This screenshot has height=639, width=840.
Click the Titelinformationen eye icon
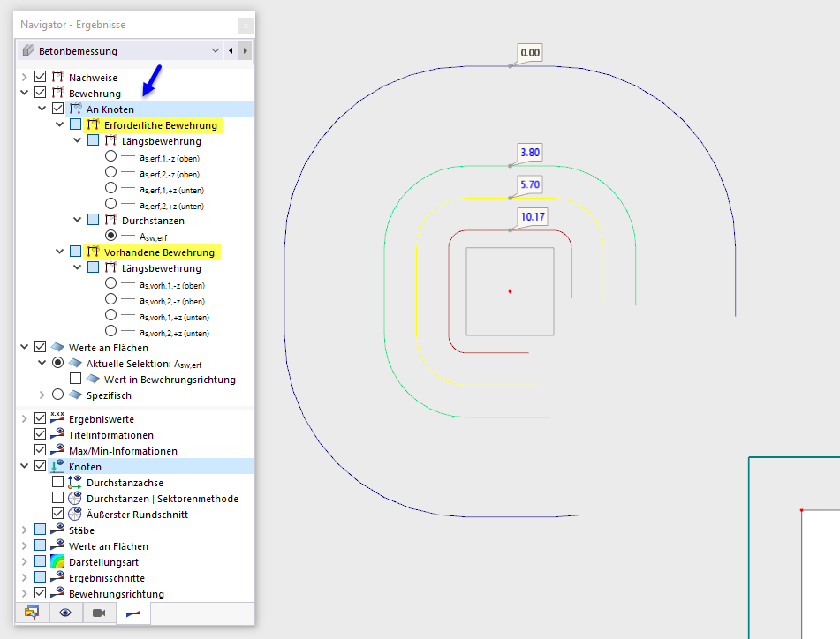[x=58, y=433]
